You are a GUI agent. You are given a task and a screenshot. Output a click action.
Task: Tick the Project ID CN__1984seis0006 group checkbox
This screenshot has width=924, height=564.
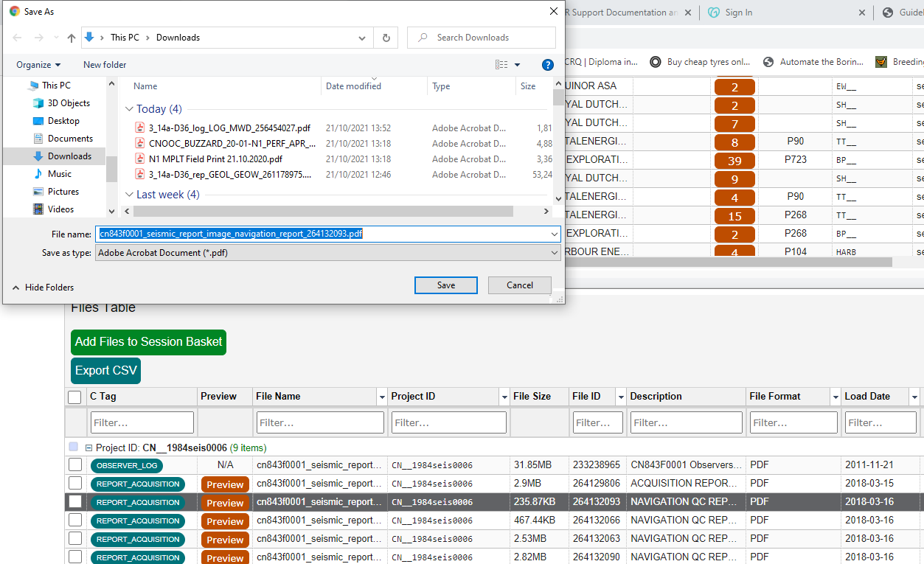point(73,447)
